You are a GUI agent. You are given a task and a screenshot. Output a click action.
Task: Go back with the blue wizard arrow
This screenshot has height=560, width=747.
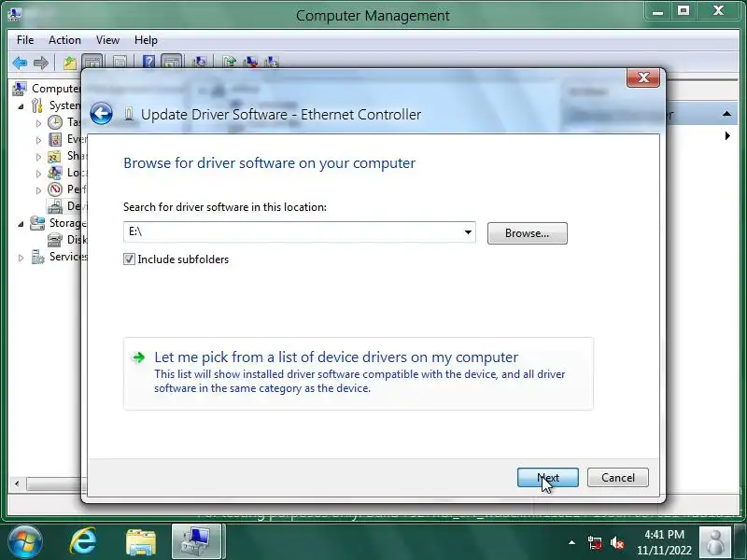pos(101,114)
